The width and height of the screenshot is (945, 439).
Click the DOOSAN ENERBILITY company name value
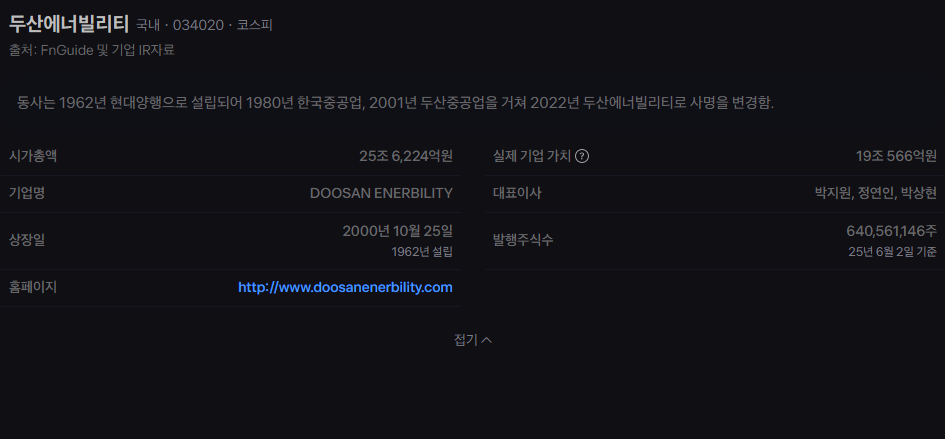(x=381, y=193)
